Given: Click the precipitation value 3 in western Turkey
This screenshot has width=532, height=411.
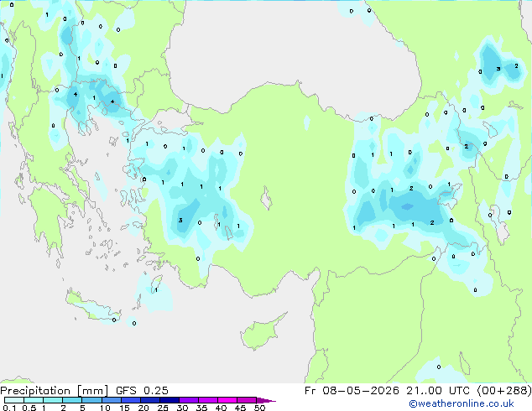Looking at the screenshot, I should pyautogui.click(x=180, y=220).
